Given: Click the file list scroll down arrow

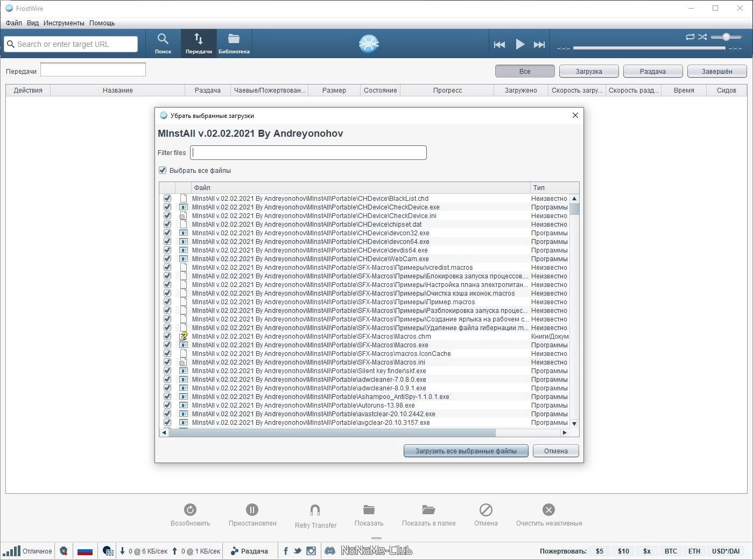Looking at the screenshot, I should click(x=574, y=423).
